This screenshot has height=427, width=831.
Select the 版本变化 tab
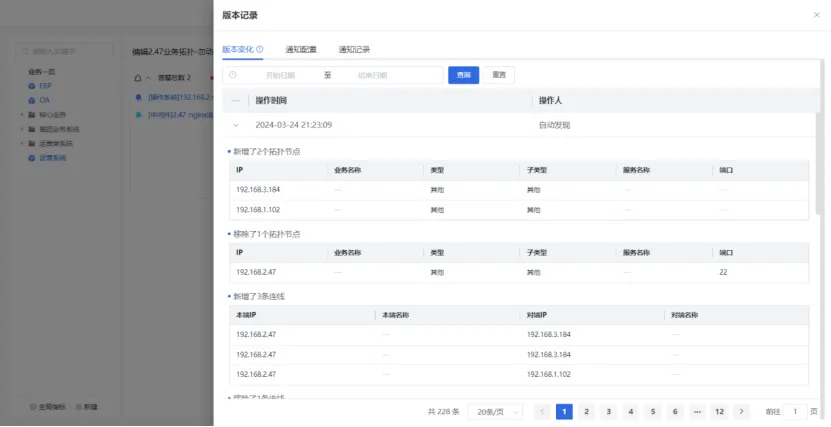237,49
